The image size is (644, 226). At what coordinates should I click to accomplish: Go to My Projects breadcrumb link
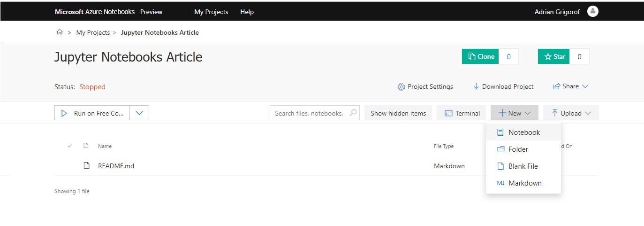point(93,32)
